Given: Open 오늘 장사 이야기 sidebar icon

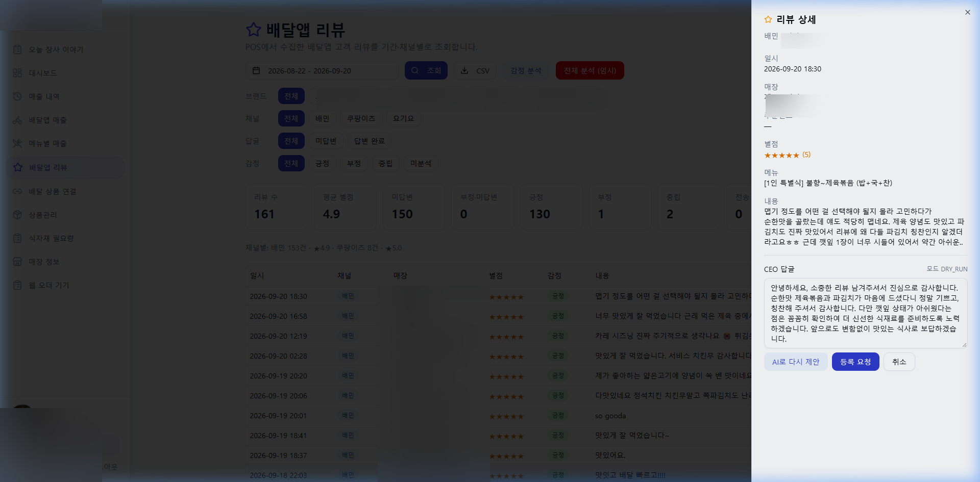Looking at the screenshot, I should click(x=17, y=49).
